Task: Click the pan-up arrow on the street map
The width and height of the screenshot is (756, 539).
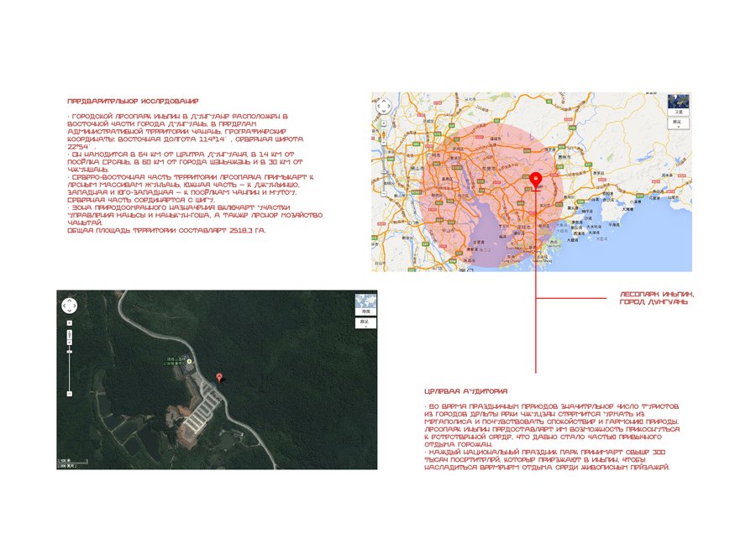Action: pos(384,101)
